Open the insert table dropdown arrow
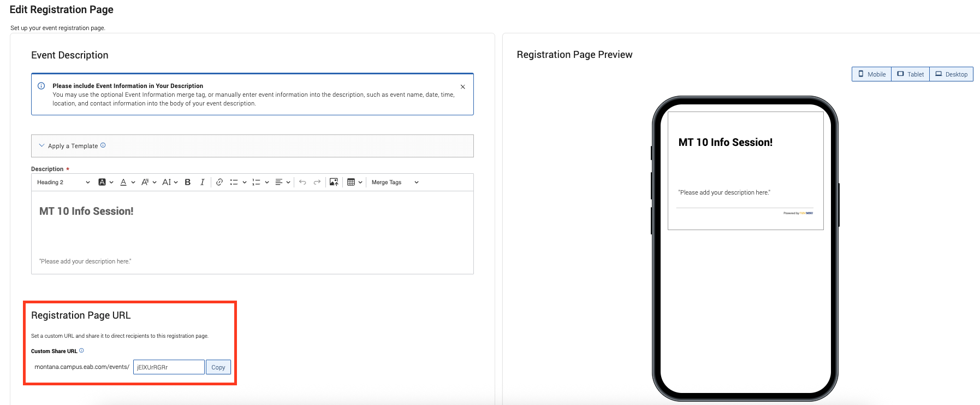The width and height of the screenshot is (980, 405). tap(360, 183)
